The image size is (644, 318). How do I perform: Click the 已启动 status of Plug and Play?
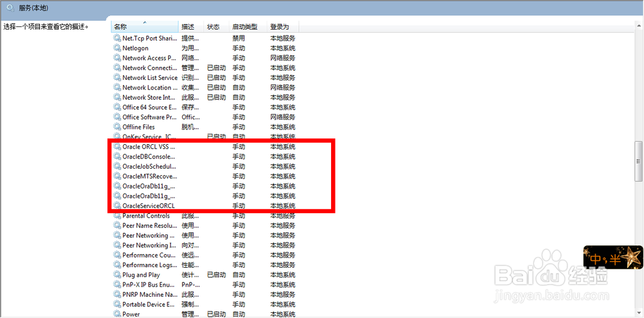point(216,274)
